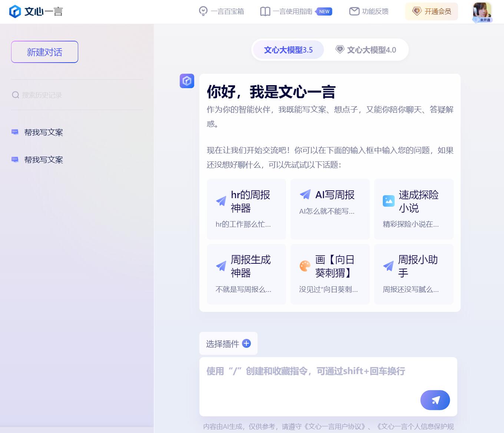Click description text 没见过"向日葵刺...
Viewport: 504px width, 433px height.
[x=328, y=289]
